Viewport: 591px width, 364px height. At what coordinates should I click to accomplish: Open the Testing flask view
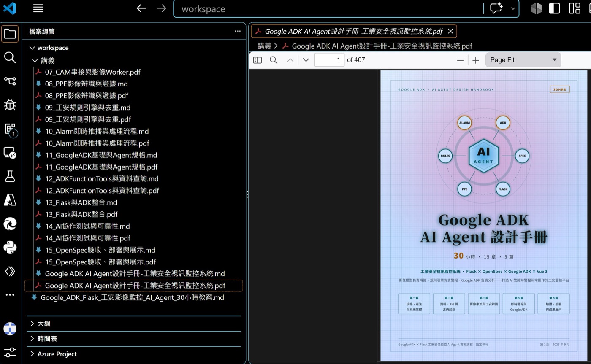click(x=10, y=176)
